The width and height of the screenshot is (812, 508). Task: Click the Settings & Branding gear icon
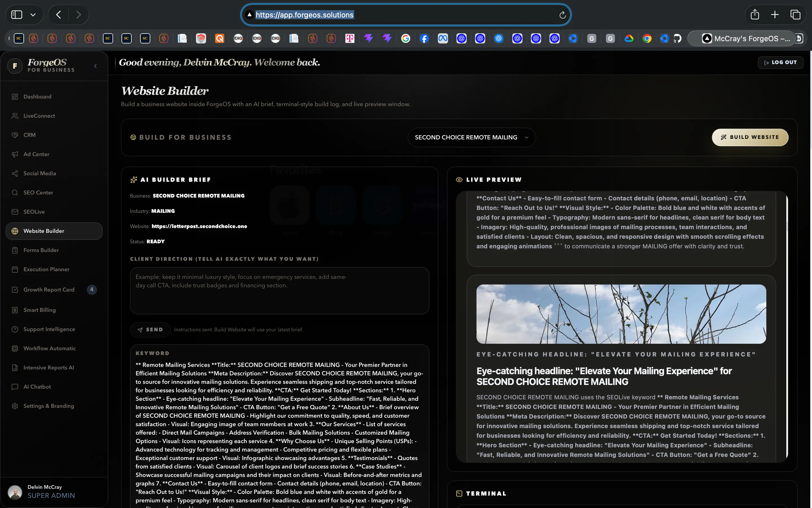15,406
